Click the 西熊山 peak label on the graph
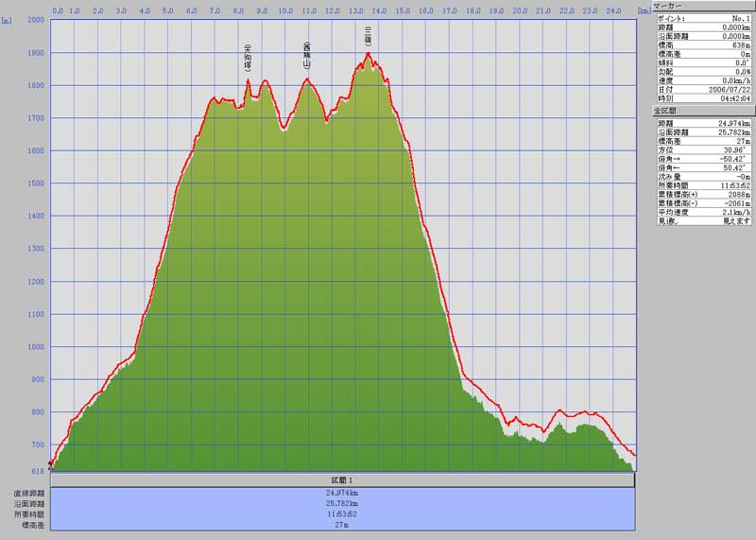This screenshot has height=540, width=756. click(306, 54)
